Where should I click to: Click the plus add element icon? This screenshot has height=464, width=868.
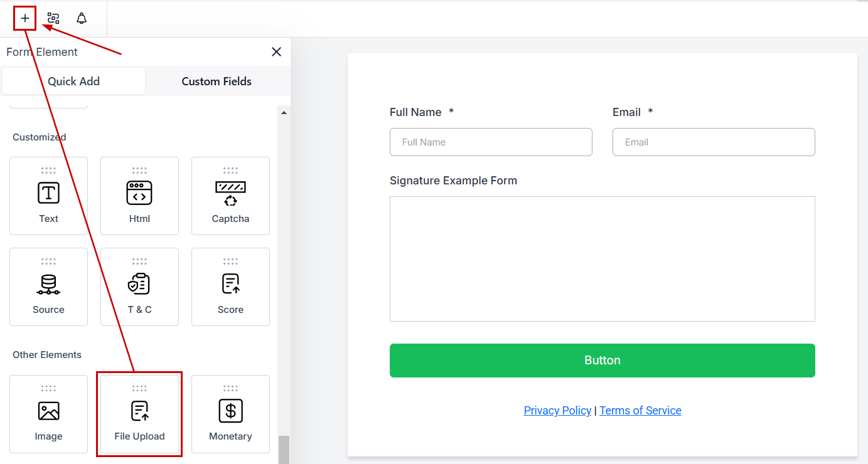click(x=25, y=18)
